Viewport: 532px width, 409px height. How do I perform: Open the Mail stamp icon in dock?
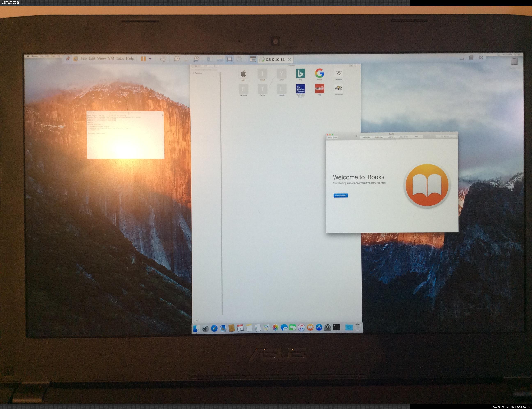pos(223,328)
